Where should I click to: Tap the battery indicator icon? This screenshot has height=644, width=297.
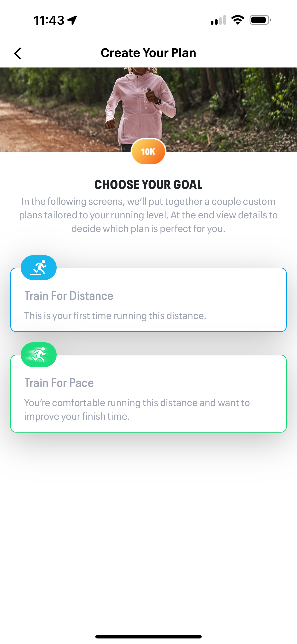[260, 20]
